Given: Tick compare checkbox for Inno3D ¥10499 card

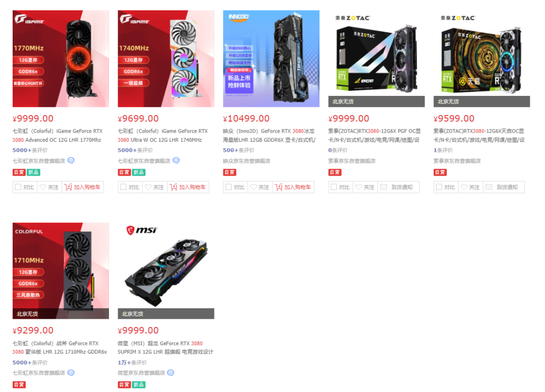Looking at the screenshot, I should point(229,187).
